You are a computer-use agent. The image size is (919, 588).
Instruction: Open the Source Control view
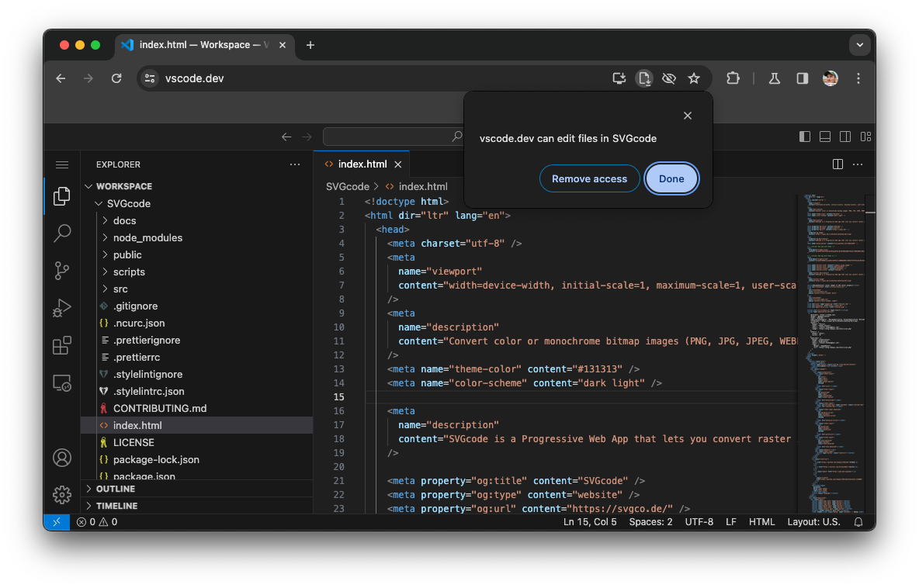(62, 271)
